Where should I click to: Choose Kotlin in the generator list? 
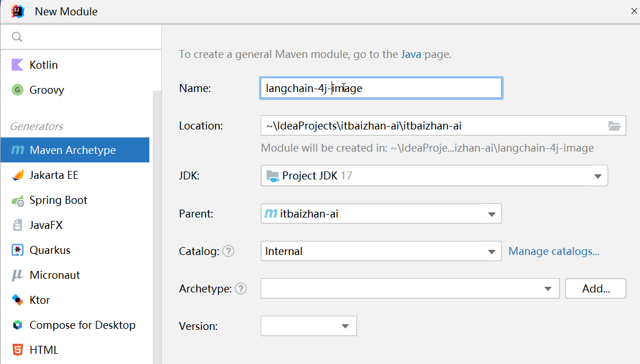pos(75,65)
